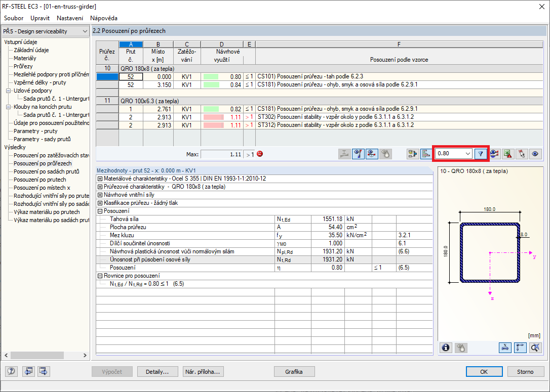Open Posouzení po prutech results

point(40,180)
